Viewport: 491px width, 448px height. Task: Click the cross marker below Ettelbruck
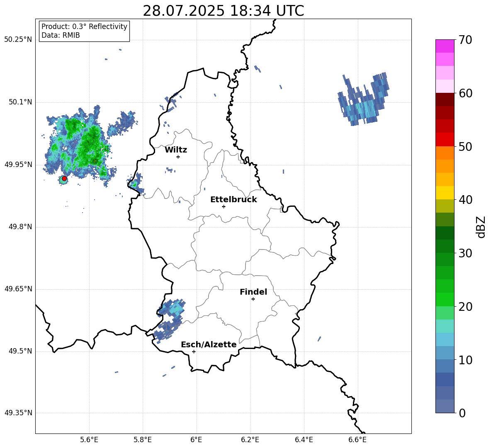point(224,206)
